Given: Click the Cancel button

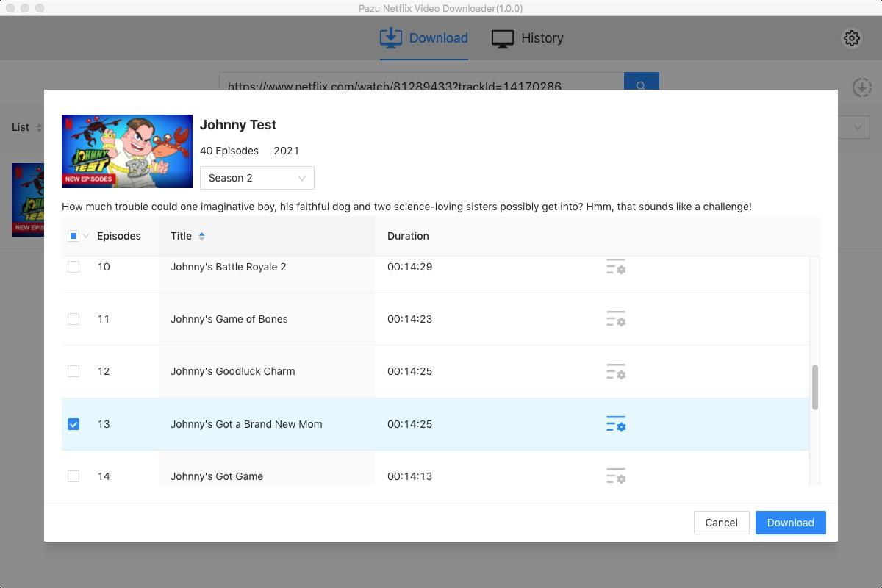Looking at the screenshot, I should pos(721,523).
